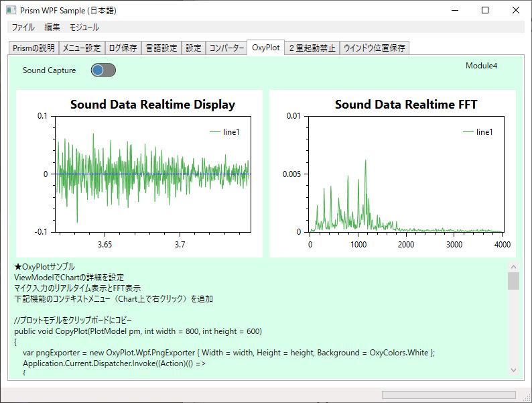
Task: Click the var pngExporter code line
Action: point(229,353)
